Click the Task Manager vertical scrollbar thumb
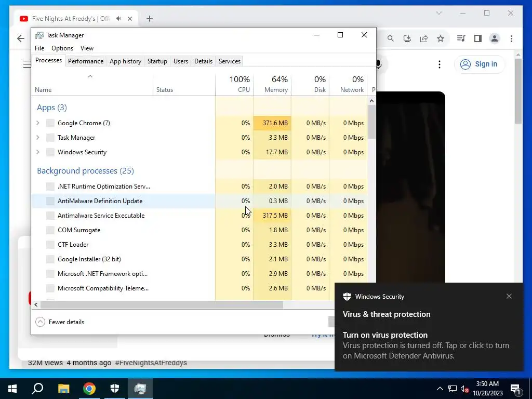Viewport: 532px width, 399px height. [371, 122]
